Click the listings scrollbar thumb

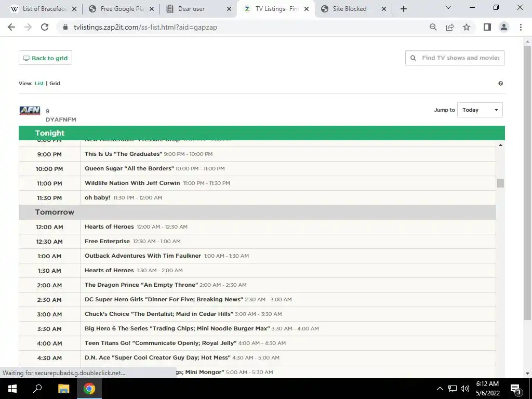pos(500,183)
